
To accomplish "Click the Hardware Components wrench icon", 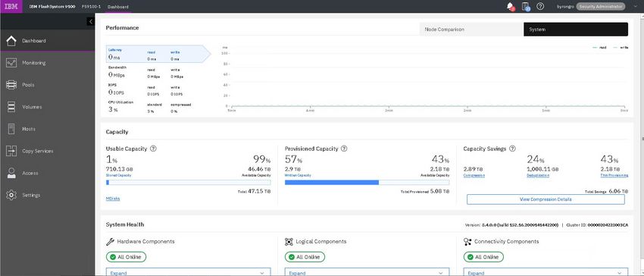I will coord(110,241).
